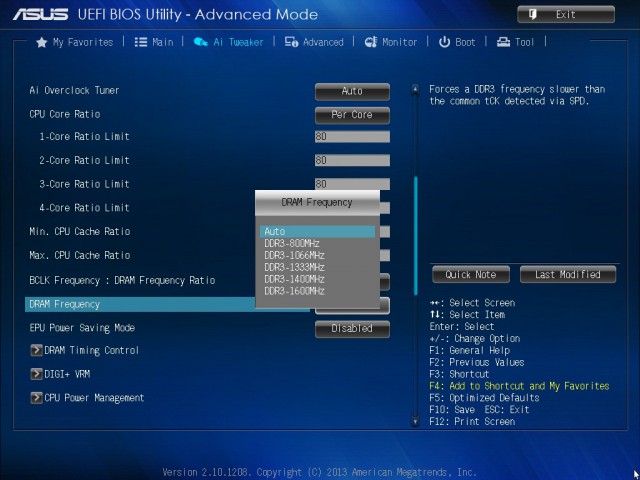Expand DIGI+ VRM submenu
The image size is (640, 480).
[60, 374]
